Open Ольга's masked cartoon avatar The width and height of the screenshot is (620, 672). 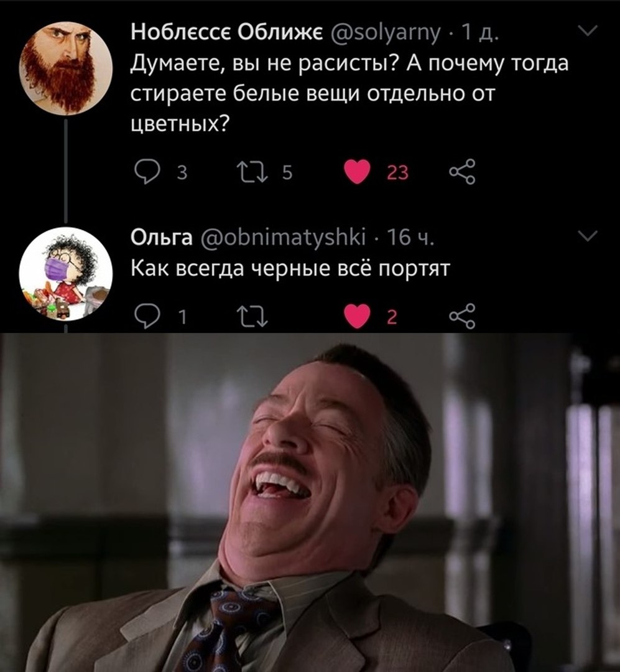pos(66,274)
